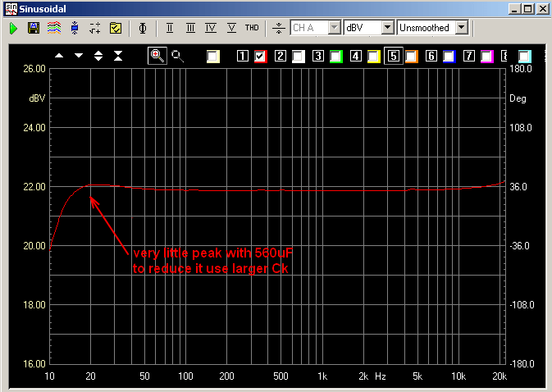Click the zoom in magnifier icon
This screenshot has height=392, width=552.
[x=157, y=56]
